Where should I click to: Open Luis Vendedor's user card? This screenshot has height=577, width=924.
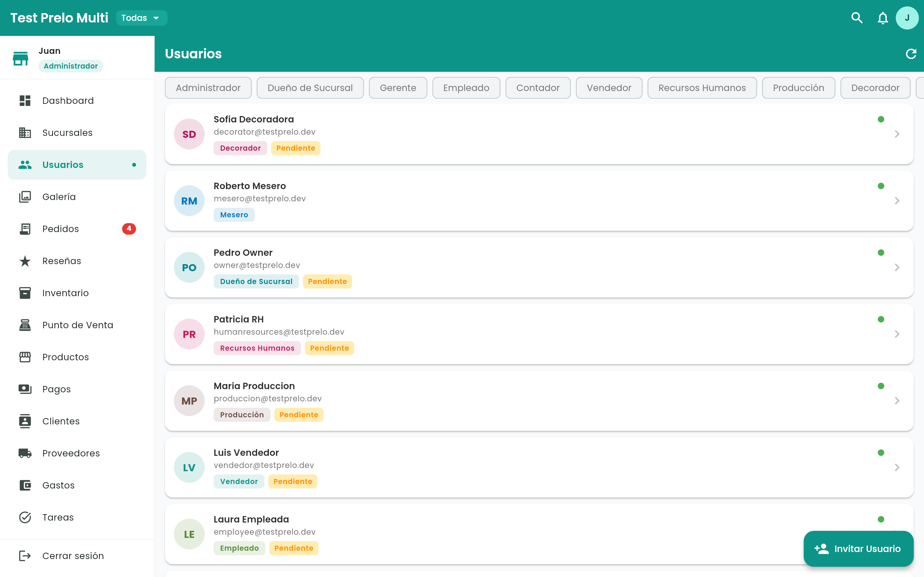point(539,467)
